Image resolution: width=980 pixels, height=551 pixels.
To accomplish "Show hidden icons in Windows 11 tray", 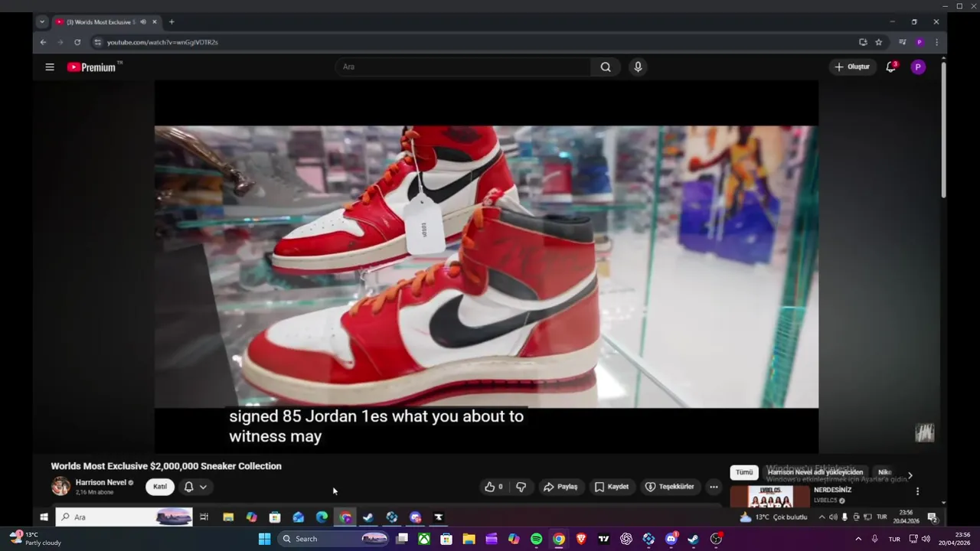I will (x=858, y=539).
